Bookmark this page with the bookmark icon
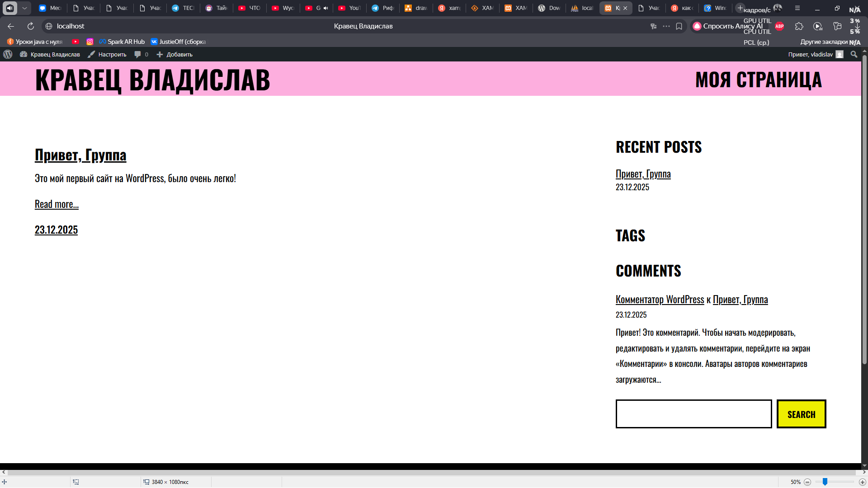 pyautogui.click(x=679, y=26)
